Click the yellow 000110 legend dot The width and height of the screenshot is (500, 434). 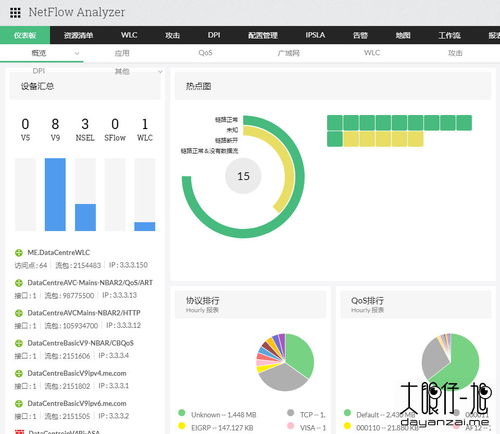347,426
